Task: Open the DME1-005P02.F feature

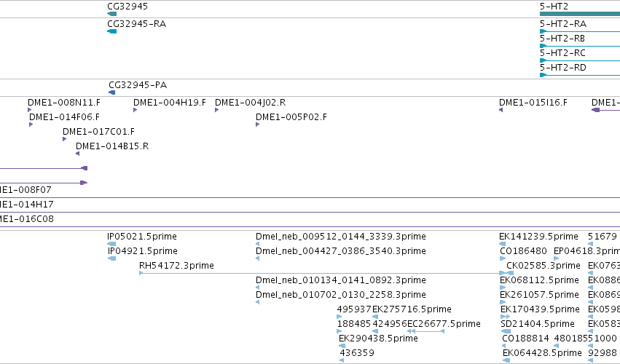Action: [291, 117]
